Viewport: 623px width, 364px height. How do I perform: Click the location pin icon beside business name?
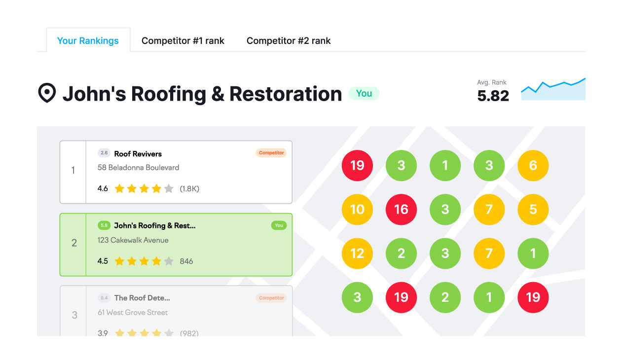[x=47, y=93]
